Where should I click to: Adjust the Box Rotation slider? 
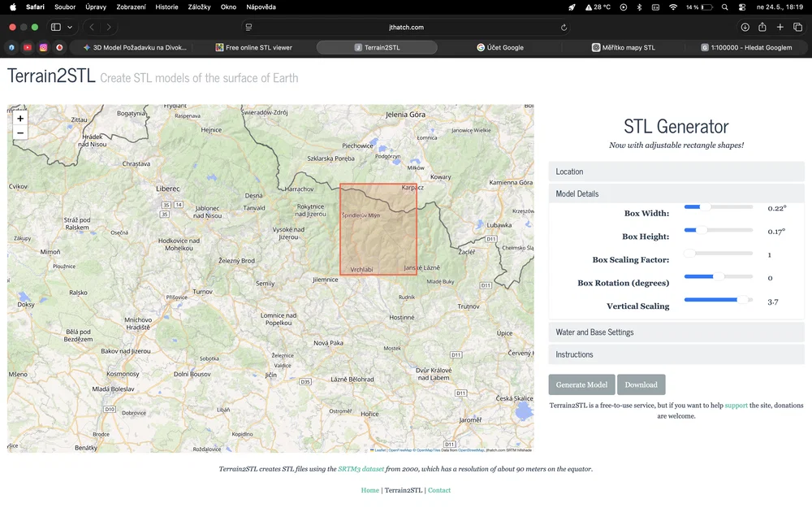tap(719, 276)
